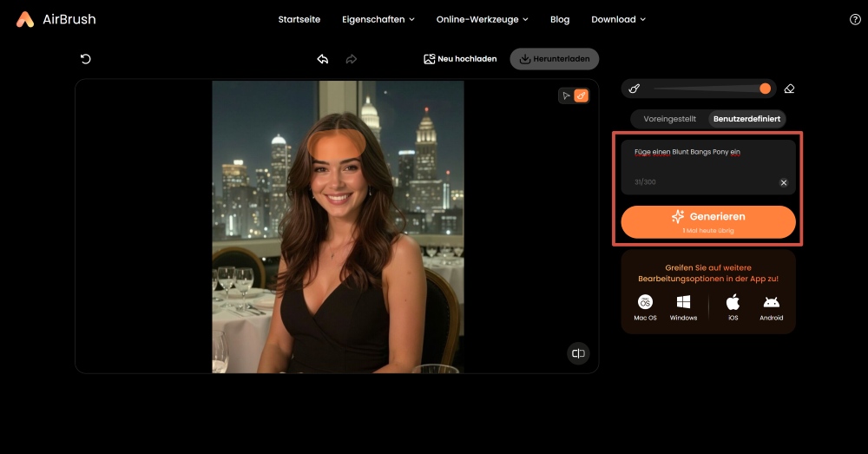868x454 pixels.
Task: Clear prompt text with the X icon
Action: [x=784, y=182]
